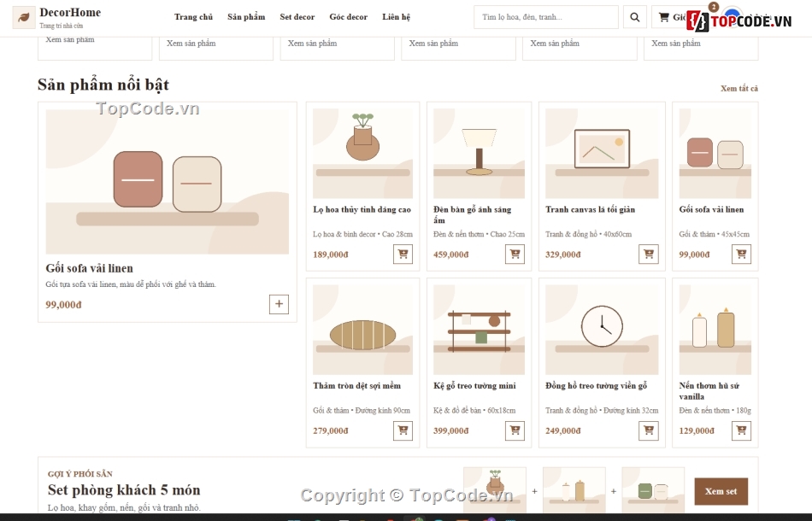Open the Set decor menu
Screen dimensions: 812x521
[x=297, y=17]
